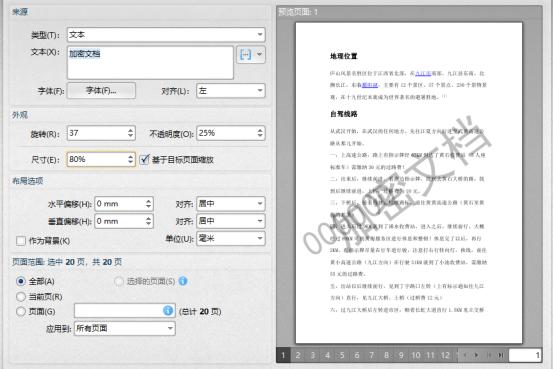The height and width of the screenshot is (369, 554).
Task: Select preview page 6 tab
Action: point(357,355)
